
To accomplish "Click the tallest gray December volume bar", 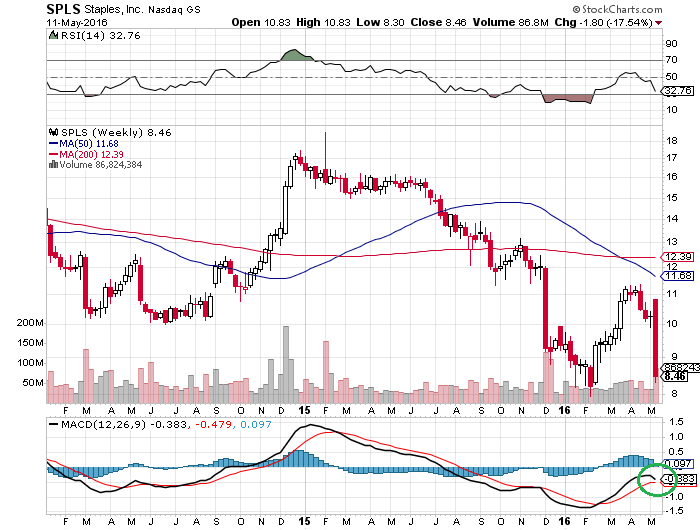I will point(286,365).
